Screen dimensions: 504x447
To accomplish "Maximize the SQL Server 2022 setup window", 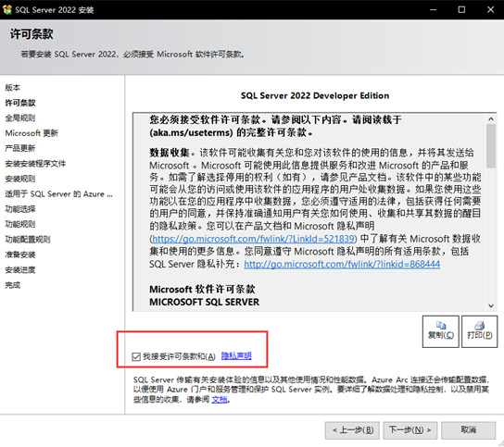I will pyautogui.click(x=461, y=9).
